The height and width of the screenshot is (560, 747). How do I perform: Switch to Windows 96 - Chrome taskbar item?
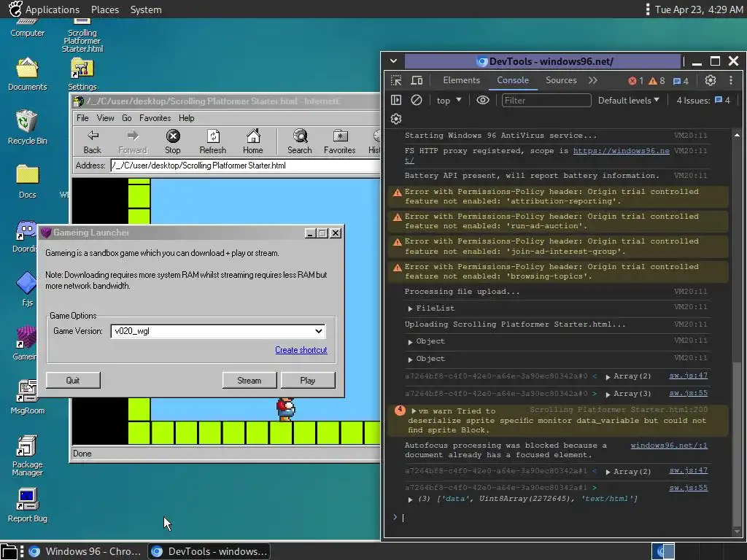click(x=85, y=551)
